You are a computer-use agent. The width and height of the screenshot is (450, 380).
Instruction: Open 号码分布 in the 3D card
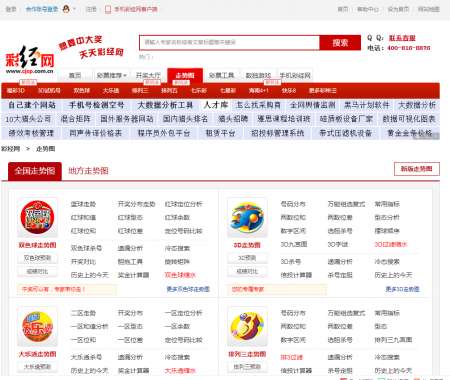click(293, 204)
